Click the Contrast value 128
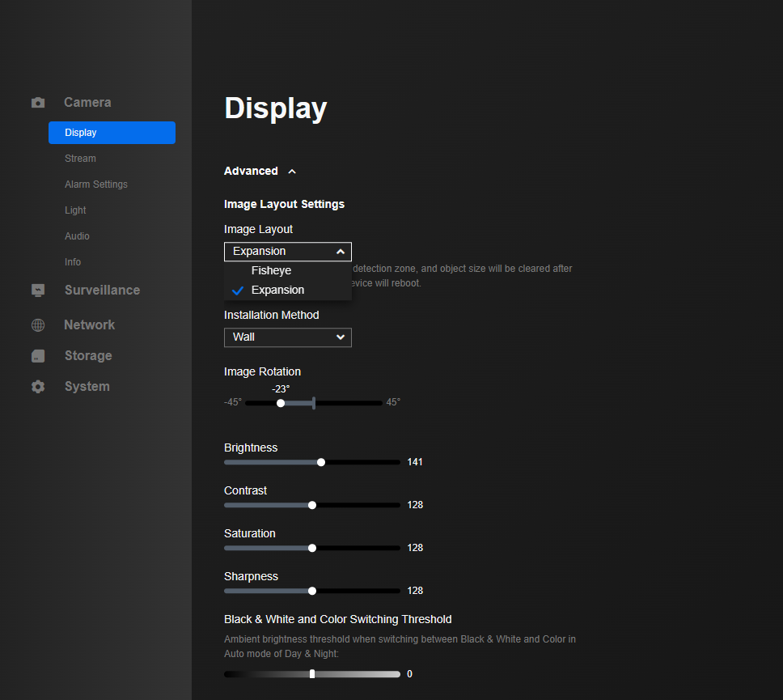 coord(415,505)
